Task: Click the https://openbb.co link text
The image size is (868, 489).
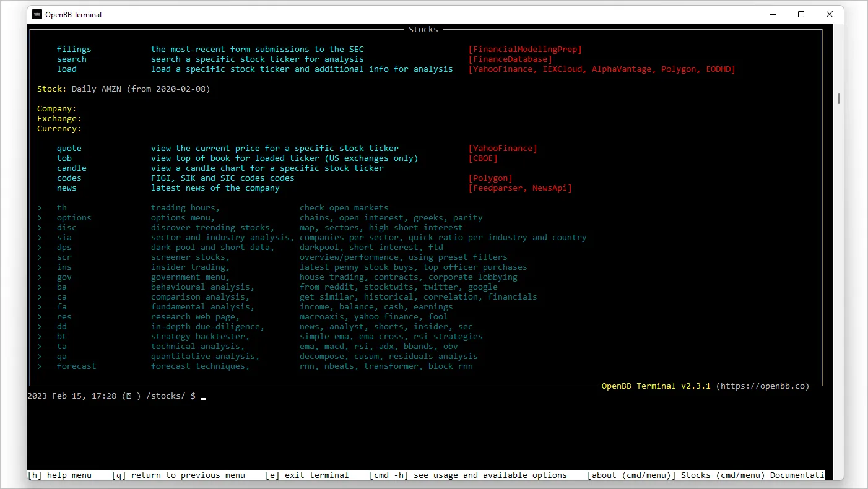Action: [763, 386]
